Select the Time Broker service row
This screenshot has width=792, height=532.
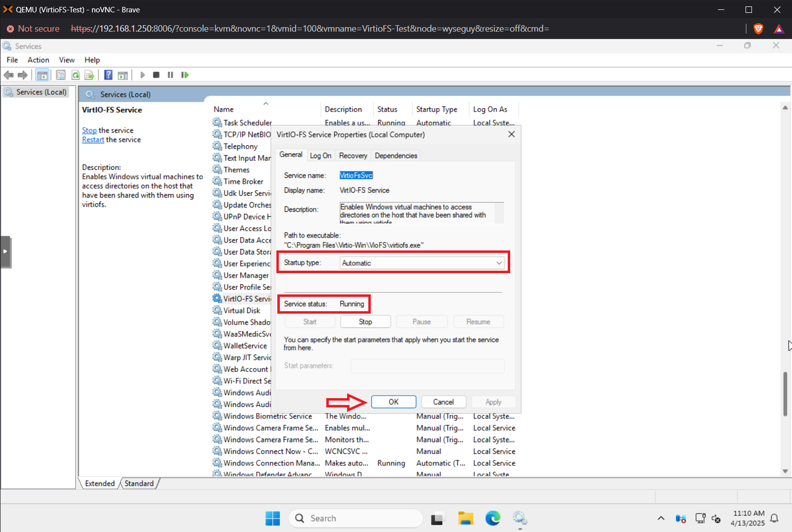point(242,182)
